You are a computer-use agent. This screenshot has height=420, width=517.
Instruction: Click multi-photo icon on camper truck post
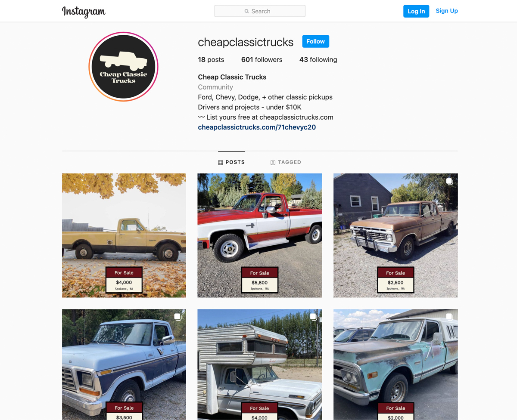313,317
